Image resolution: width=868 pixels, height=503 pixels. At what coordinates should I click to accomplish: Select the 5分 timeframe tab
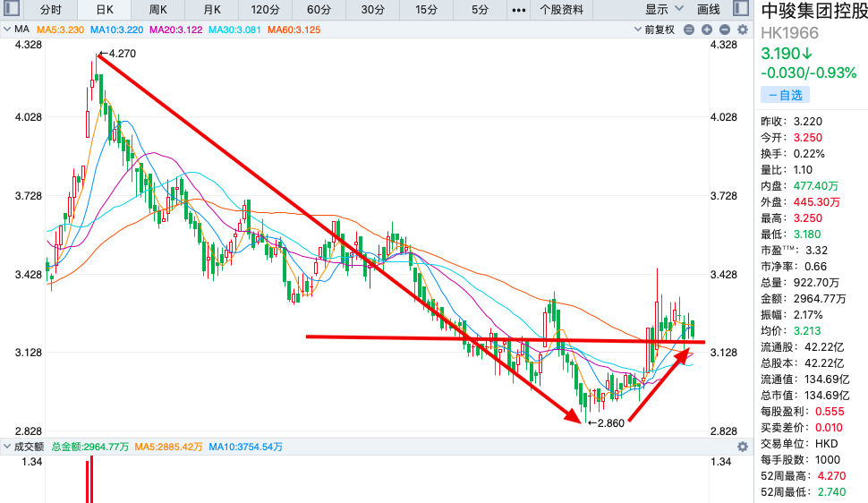[480, 10]
